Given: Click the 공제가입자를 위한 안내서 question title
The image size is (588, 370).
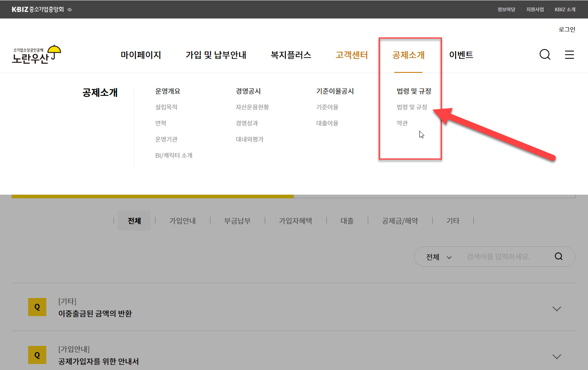Looking at the screenshot, I should coord(99,362).
